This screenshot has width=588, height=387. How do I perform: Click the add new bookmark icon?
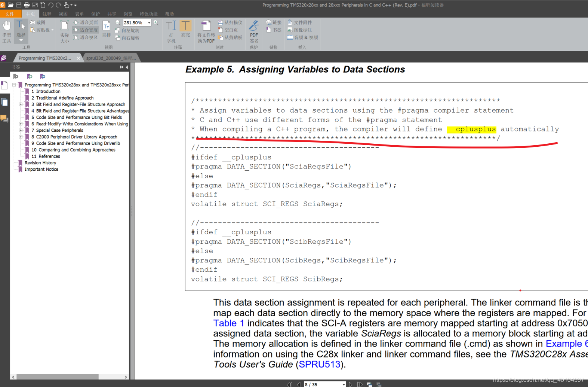pyautogui.click(x=30, y=76)
